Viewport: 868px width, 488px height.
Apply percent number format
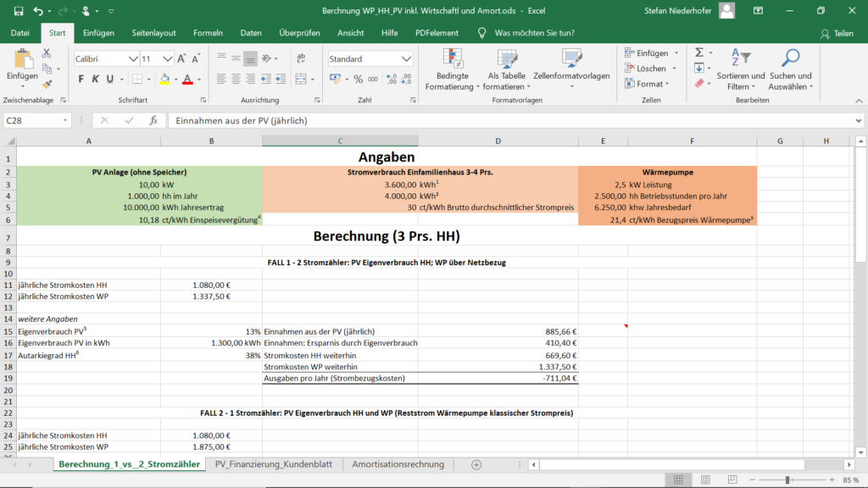pos(359,79)
